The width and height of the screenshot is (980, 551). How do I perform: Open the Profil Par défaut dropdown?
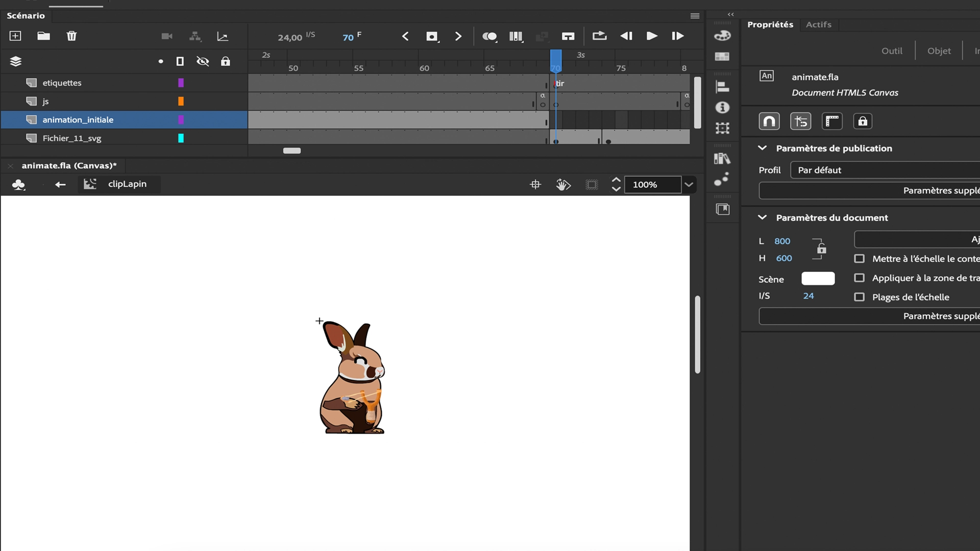[x=885, y=170]
